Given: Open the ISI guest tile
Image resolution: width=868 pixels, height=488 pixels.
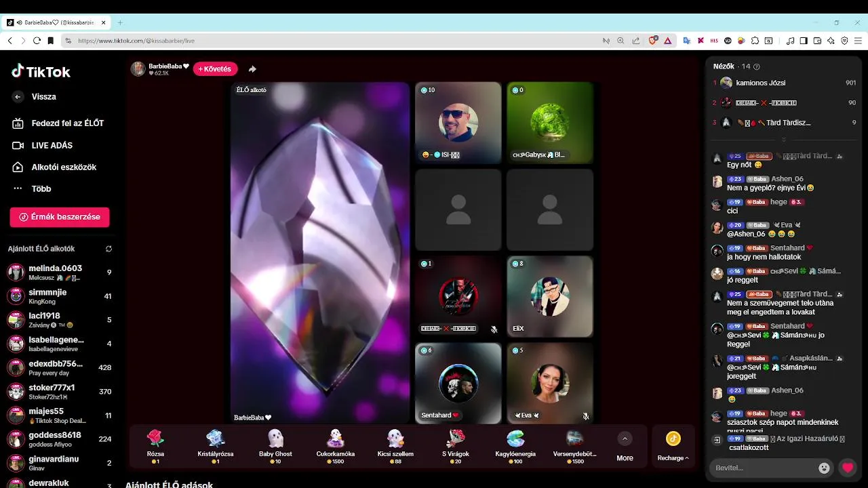Looking at the screenshot, I should pyautogui.click(x=458, y=123).
